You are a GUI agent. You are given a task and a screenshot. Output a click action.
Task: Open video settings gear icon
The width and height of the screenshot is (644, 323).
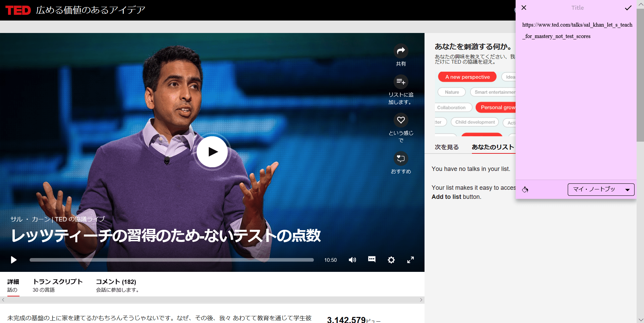pos(391,260)
